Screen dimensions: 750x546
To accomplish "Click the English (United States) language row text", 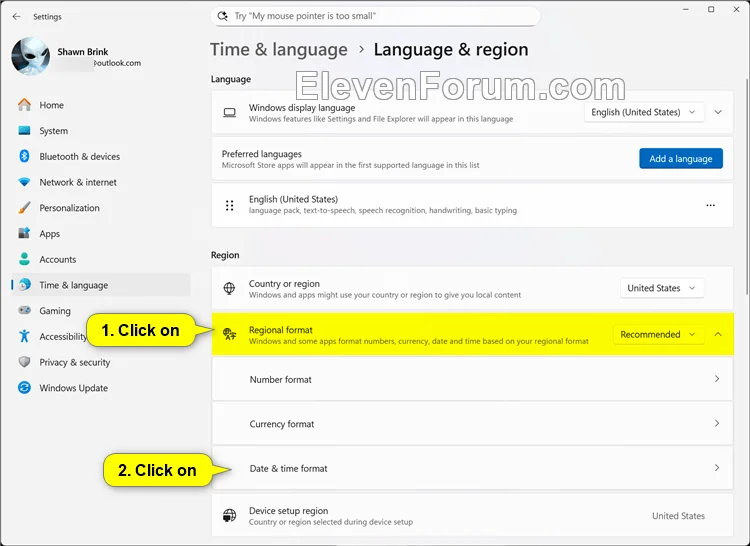I will point(293,199).
